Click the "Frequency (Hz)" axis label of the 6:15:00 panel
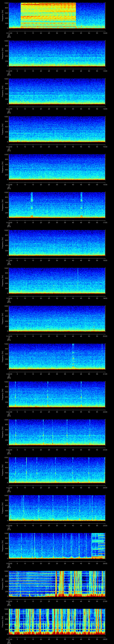Viewport: 114px width, 644px height. click(x=3, y=167)
